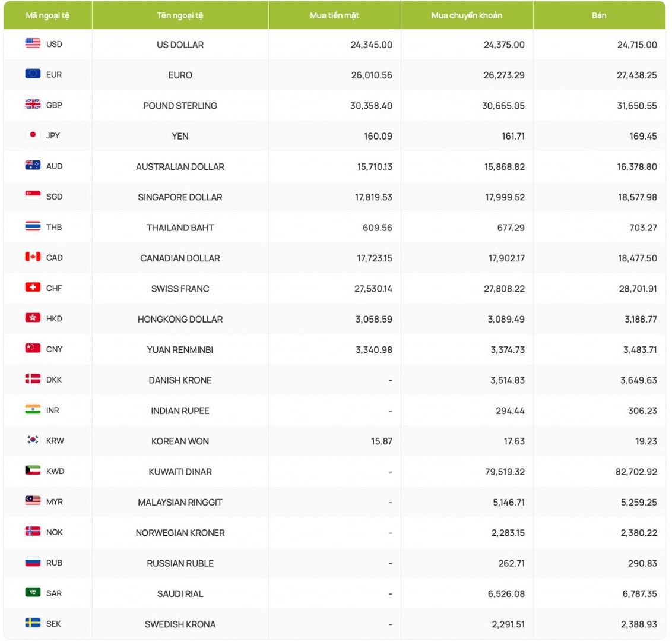The image size is (672, 641).
Task: Click the "Mua tiền mặt" column header
Action: coord(334,15)
